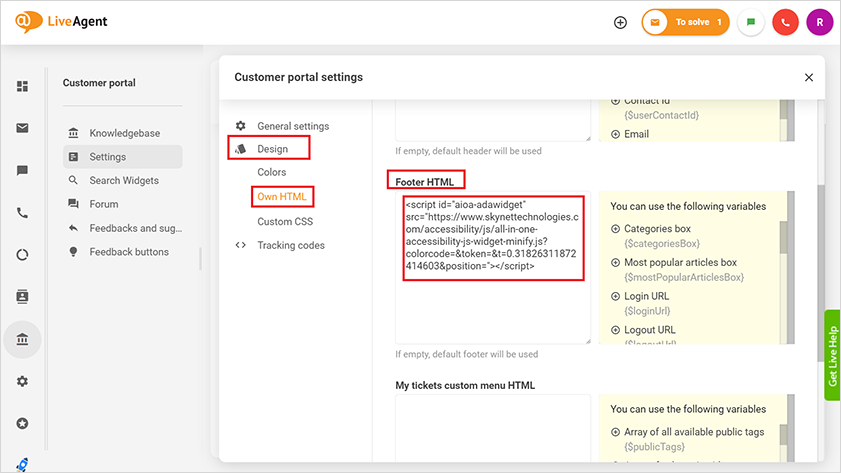Click the {$mostPopularArticlesBox} variable text

coord(684,277)
